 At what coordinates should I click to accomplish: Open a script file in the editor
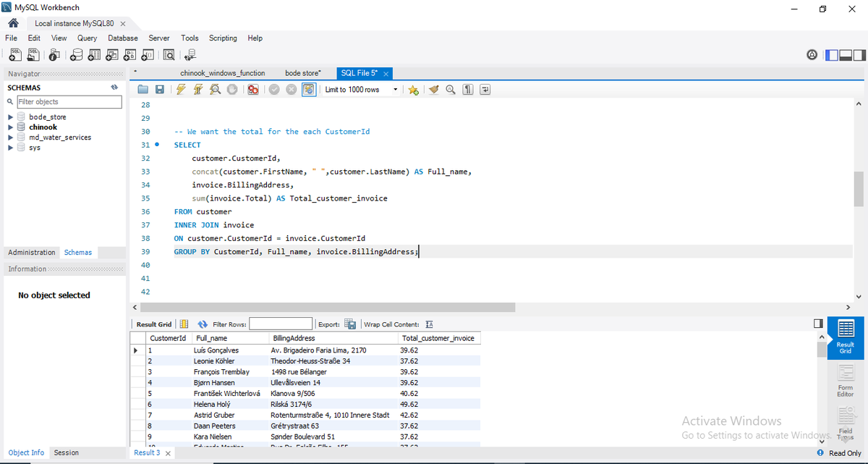click(143, 90)
